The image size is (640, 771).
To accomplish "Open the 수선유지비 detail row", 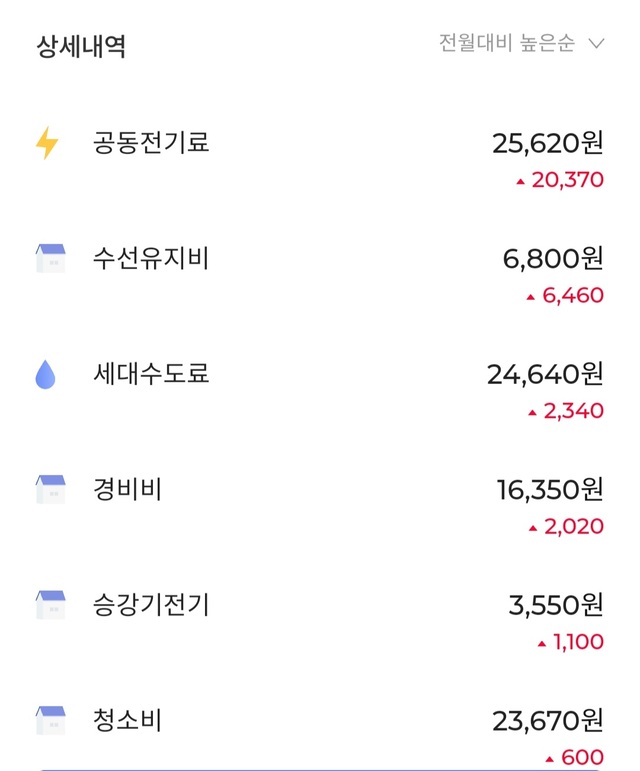I will click(151, 259).
